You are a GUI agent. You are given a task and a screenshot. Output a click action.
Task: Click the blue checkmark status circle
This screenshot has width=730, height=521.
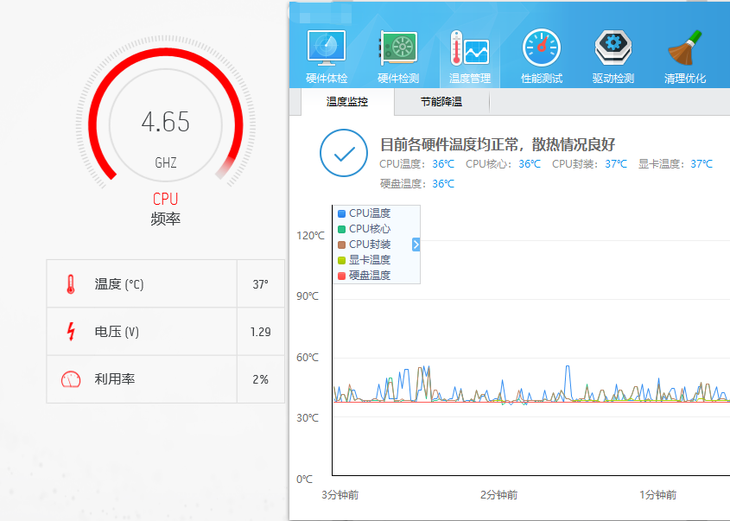[344, 153]
